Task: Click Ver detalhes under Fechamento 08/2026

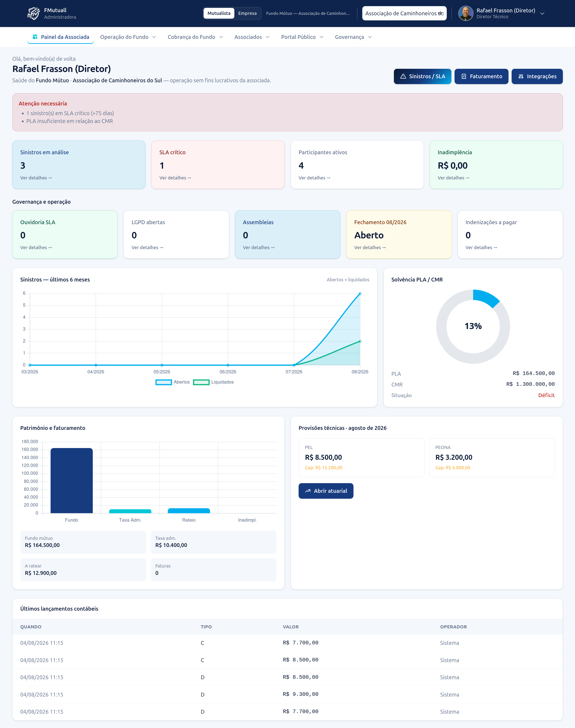Action: click(x=370, y=248)
